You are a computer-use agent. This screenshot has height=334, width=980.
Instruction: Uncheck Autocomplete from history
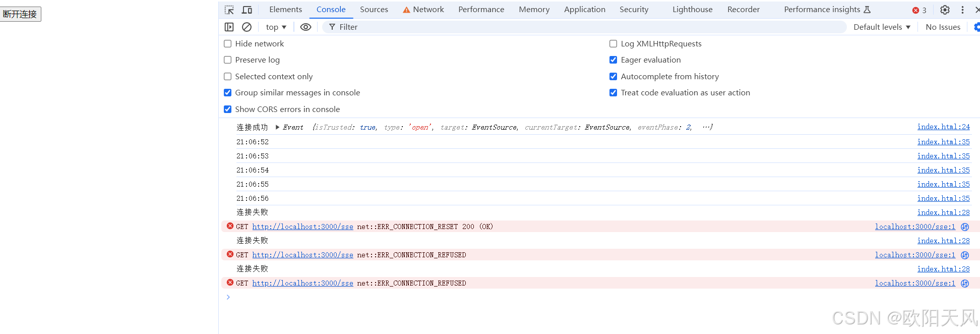614,77
